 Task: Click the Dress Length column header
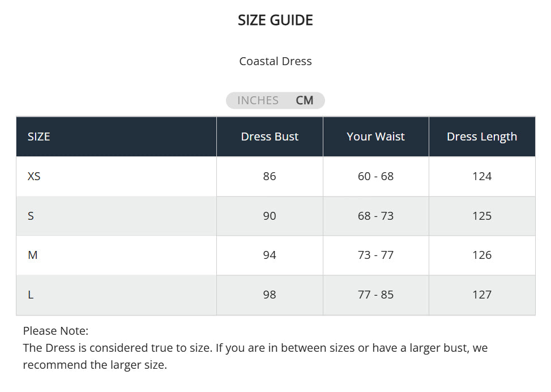pos(482,137)
